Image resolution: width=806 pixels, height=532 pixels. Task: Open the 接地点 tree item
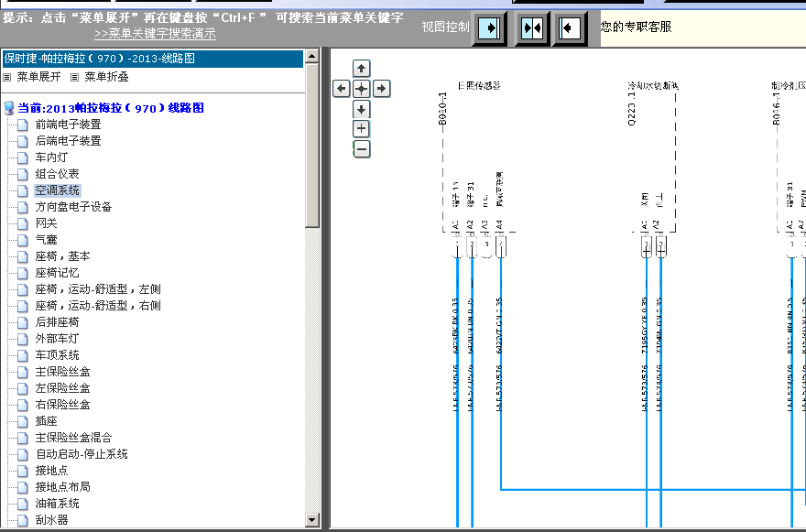click(51, 471)
